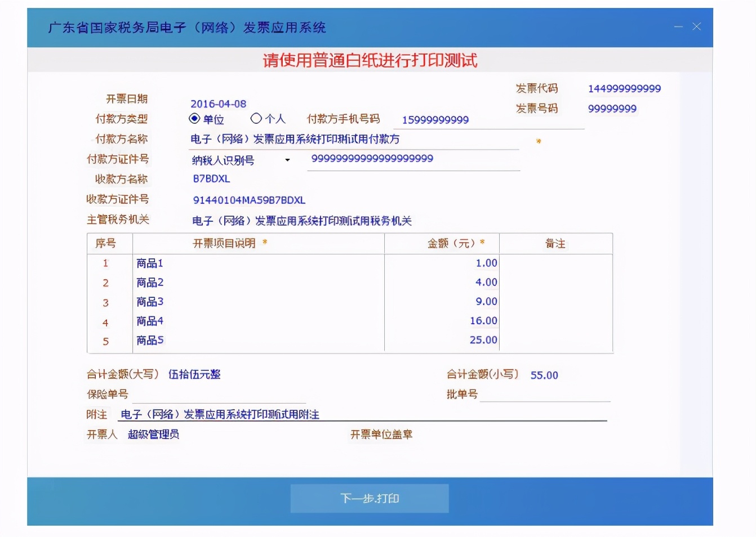Click the 开票人 name 超级管理员
The image size is (756, 537).
pyautogui.click(x=153, y=435)
